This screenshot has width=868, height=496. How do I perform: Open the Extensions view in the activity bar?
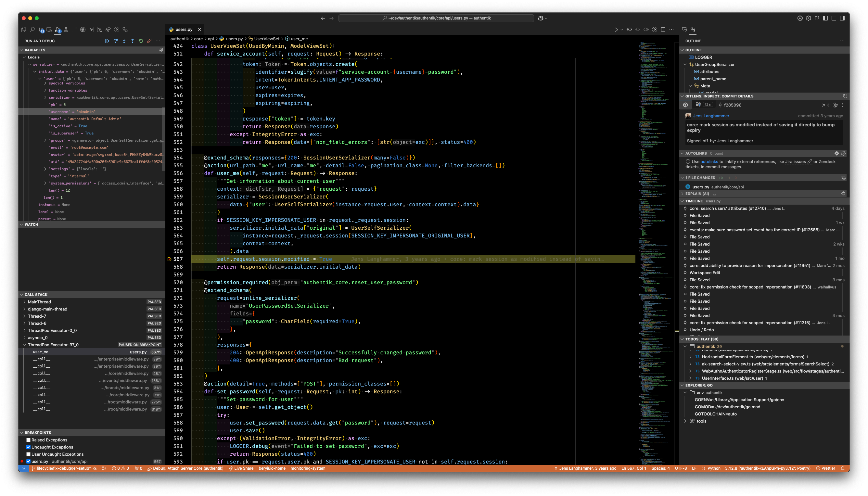pos(75,30)
